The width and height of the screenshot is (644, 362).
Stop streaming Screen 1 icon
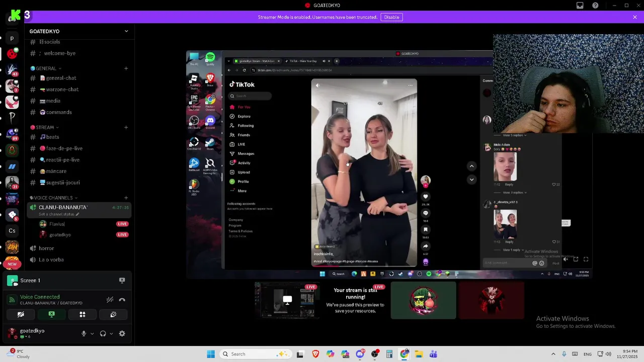tap(122, 280)
